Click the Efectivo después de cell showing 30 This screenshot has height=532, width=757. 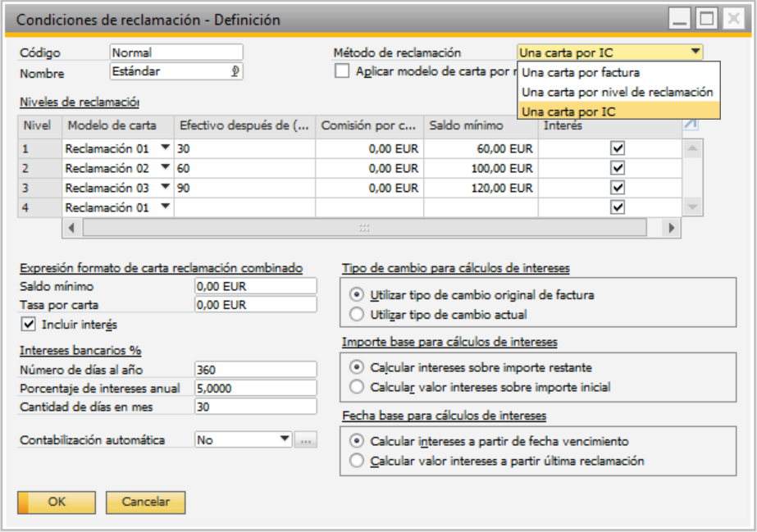pos(244,148)
